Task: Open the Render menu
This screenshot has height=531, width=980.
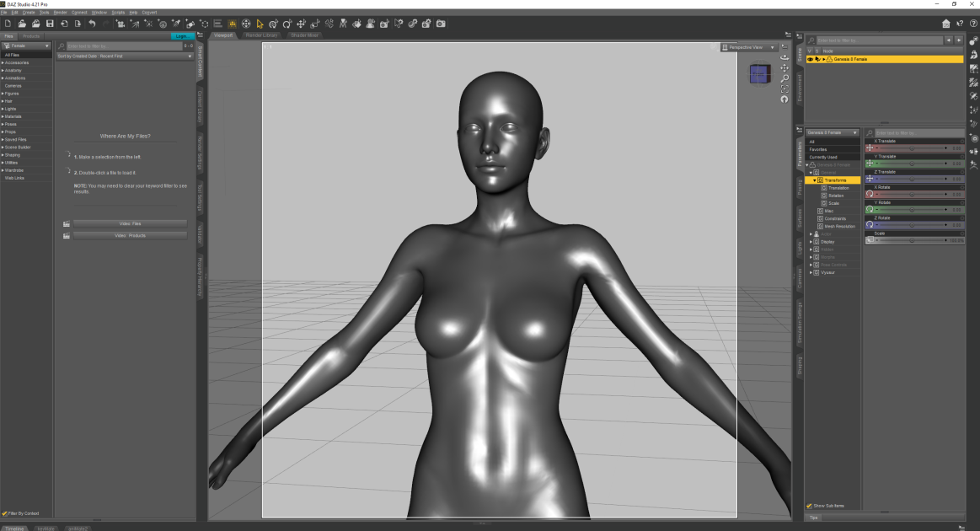Action: 60,13
